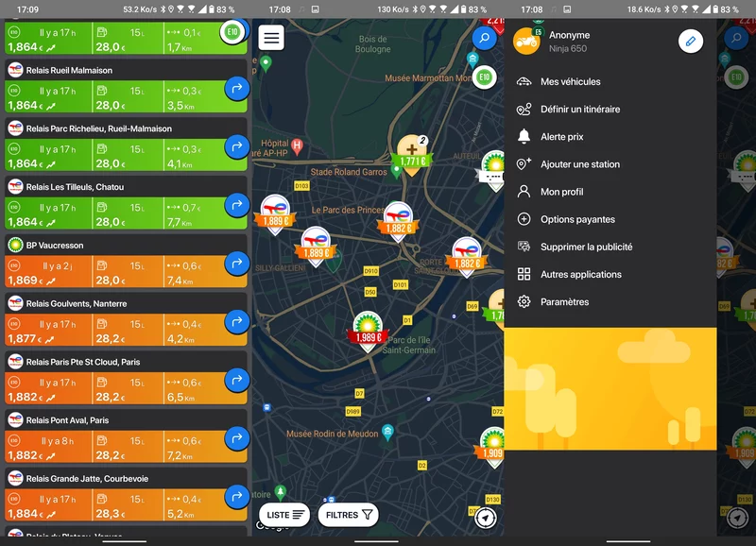The height and width of the screenshot is (546, 756).
Task: Tap the E10 fuel type badge on map
Action: tap(484, 77)
